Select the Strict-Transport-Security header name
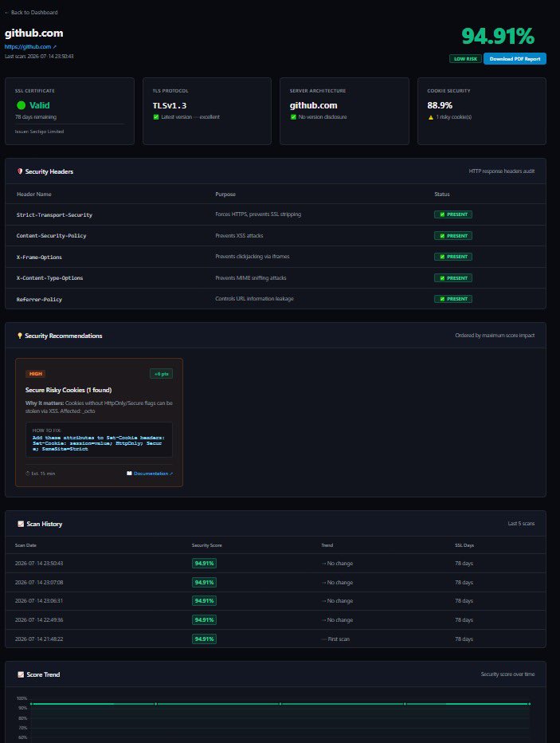This screenshot has height=743, width=560. point(54,215)
